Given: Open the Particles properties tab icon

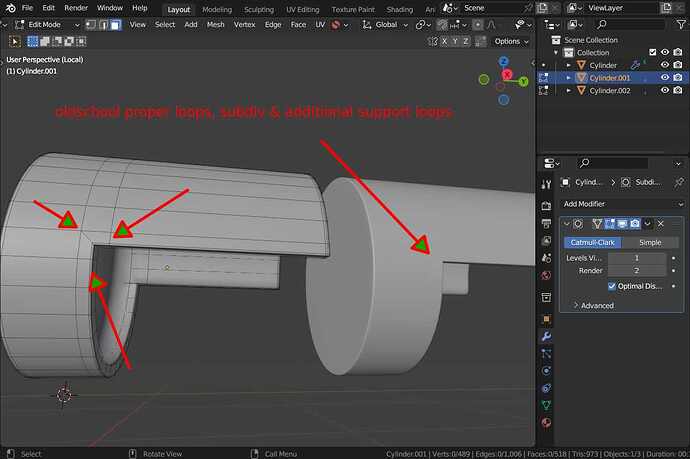Looking at the screenshot, I should [x=546, y=354].
